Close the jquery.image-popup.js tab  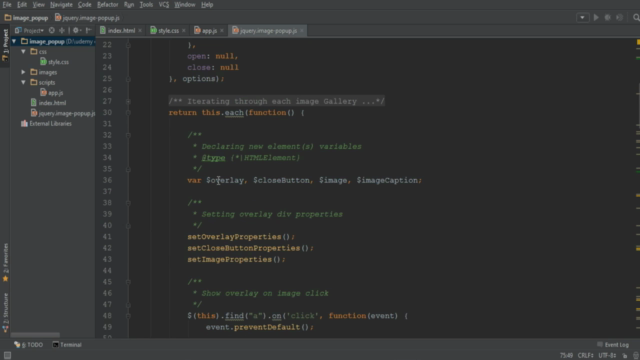point(302,31)
